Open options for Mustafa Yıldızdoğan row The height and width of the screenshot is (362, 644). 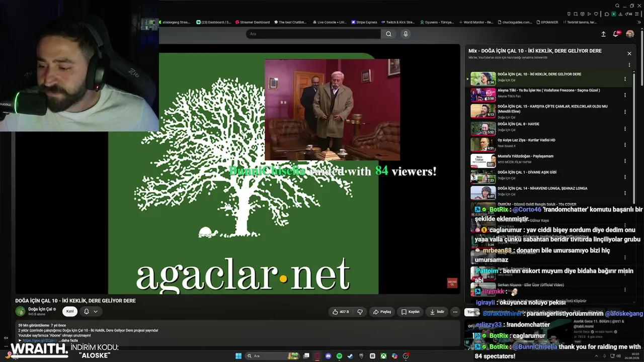click(x=625, y=161)
